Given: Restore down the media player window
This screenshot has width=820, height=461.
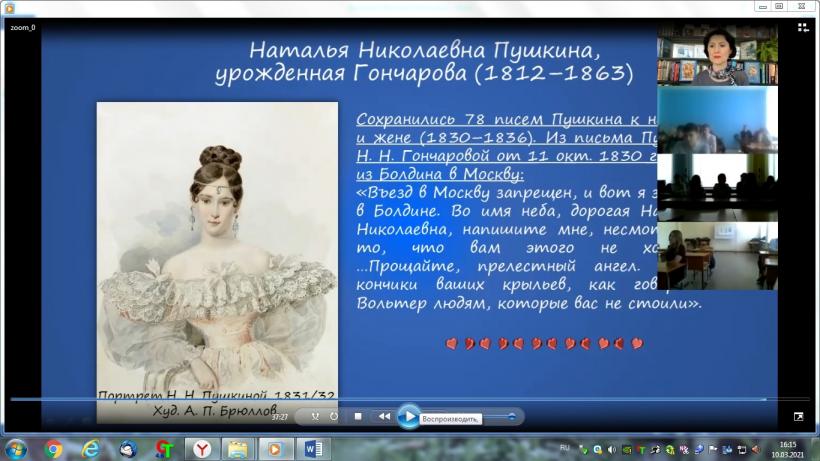Looking at the screenshot, I should [x=779, y=6].
